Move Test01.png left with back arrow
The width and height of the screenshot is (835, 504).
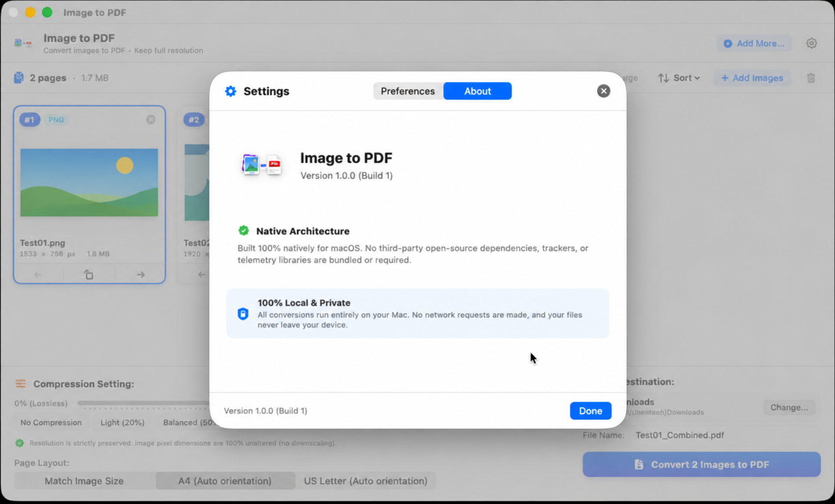pos(38,274)
